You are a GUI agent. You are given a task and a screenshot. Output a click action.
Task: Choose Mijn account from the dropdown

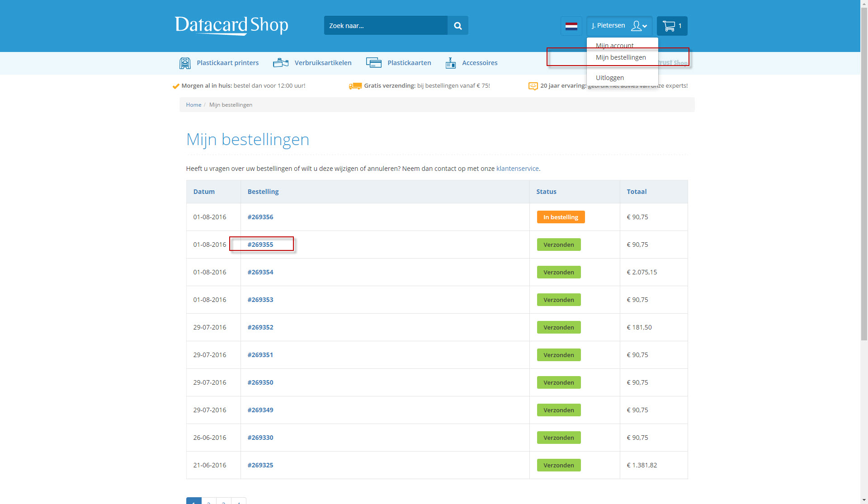614,45
